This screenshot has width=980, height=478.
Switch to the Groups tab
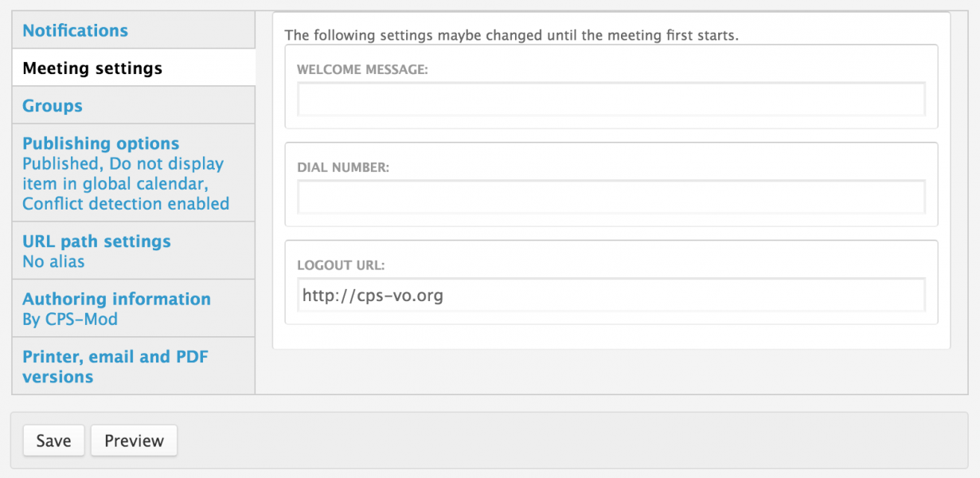53,106
